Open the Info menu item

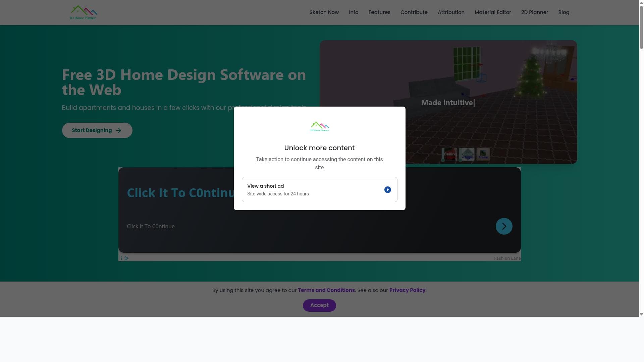click(354, 12)
